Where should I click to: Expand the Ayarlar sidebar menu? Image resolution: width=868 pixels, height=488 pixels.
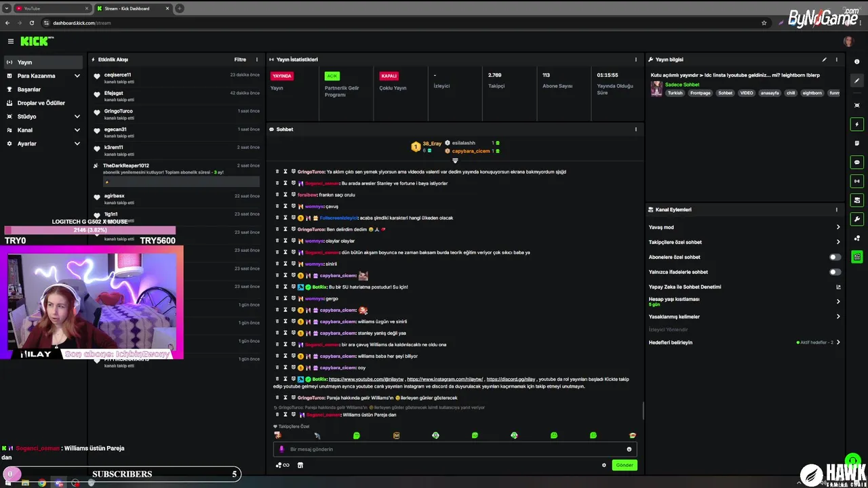pyautogui.click(x=43, y=144)
